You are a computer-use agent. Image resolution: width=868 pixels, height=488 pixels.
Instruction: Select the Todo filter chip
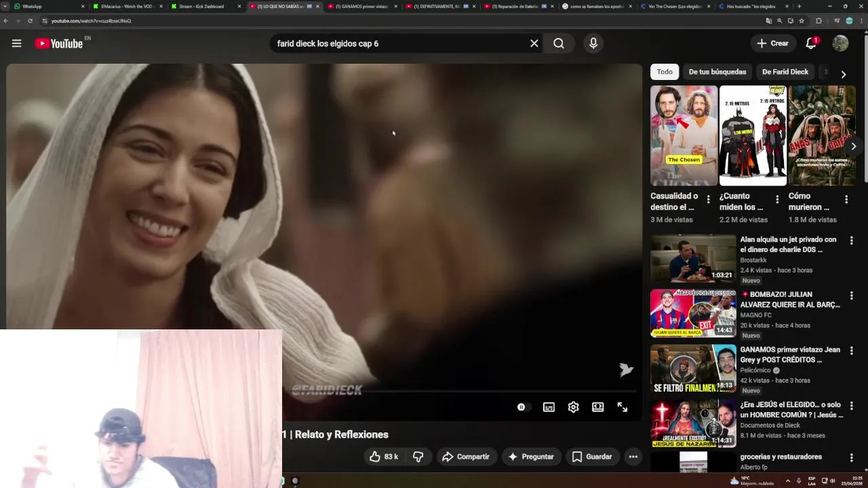(x=665, y=72)
